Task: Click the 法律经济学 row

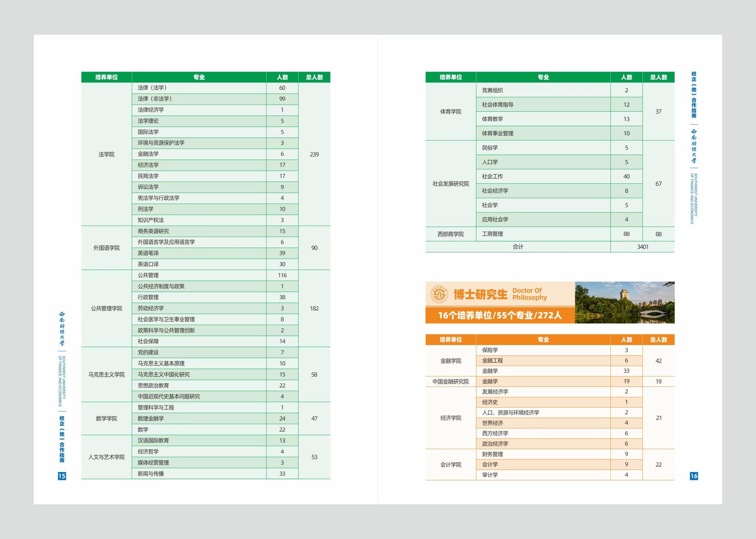Action: click(x=215, y=110)
